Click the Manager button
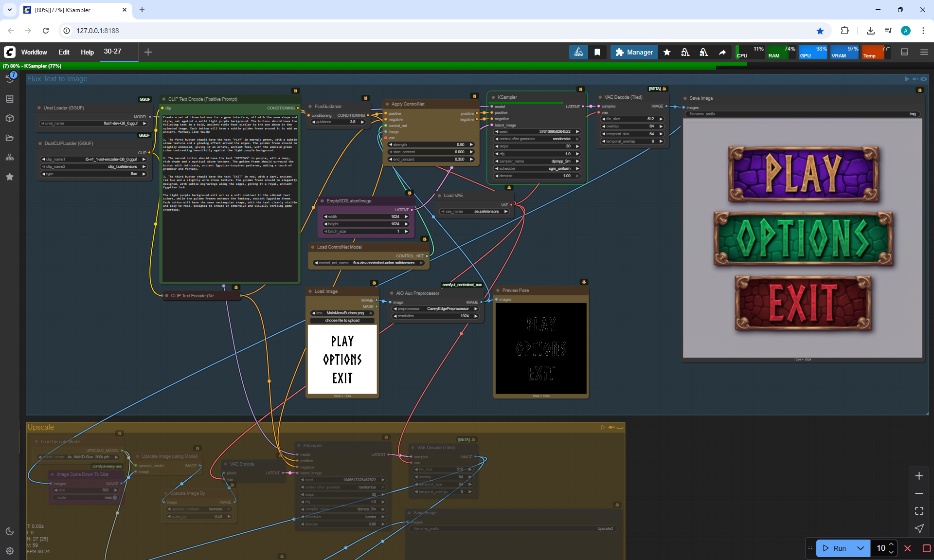 (x=634, y=52)
